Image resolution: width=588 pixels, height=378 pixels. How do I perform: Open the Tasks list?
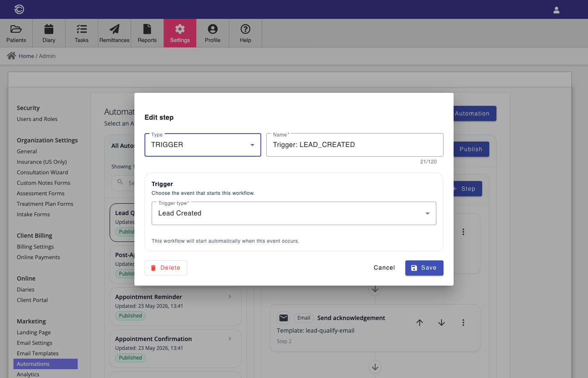click(81, 33)
